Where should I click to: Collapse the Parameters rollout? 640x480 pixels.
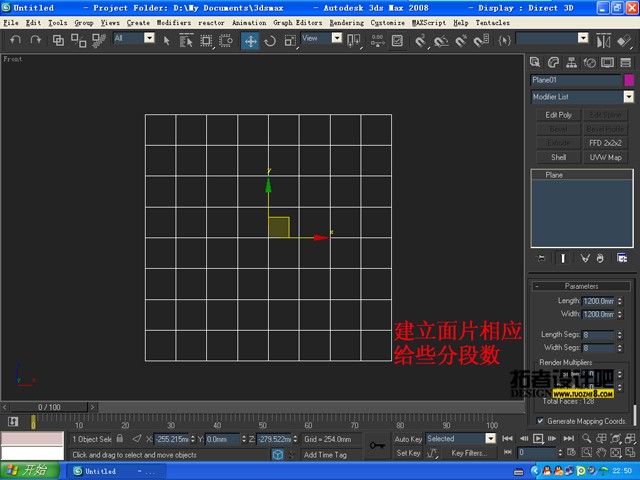coord(581,286)
